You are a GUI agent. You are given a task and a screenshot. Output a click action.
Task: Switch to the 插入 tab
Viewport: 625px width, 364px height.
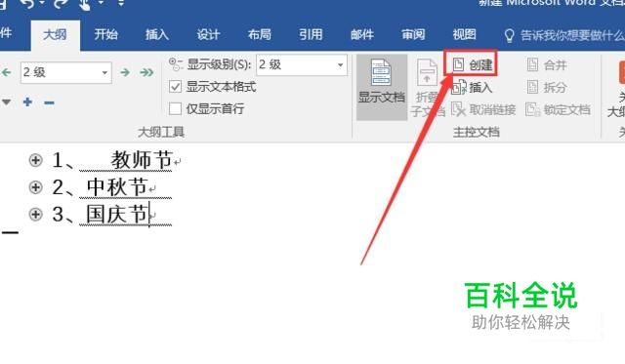tap(157, 35)
